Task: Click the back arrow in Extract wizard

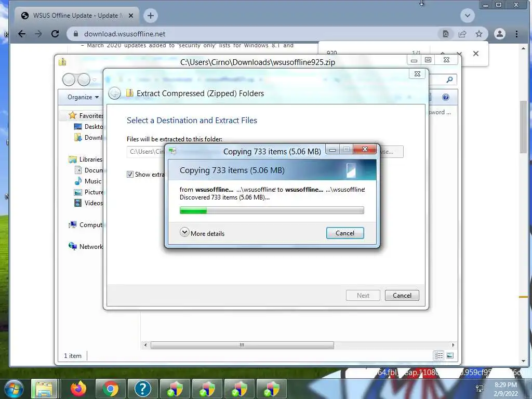Action: (x=114, y=94)
